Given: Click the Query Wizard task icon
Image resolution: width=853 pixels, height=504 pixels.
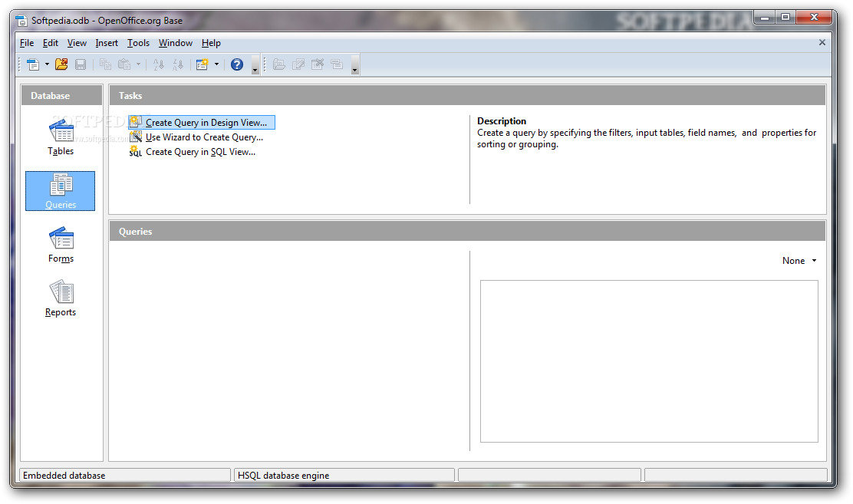Looking at the screenshot, I should pos(136,137).
